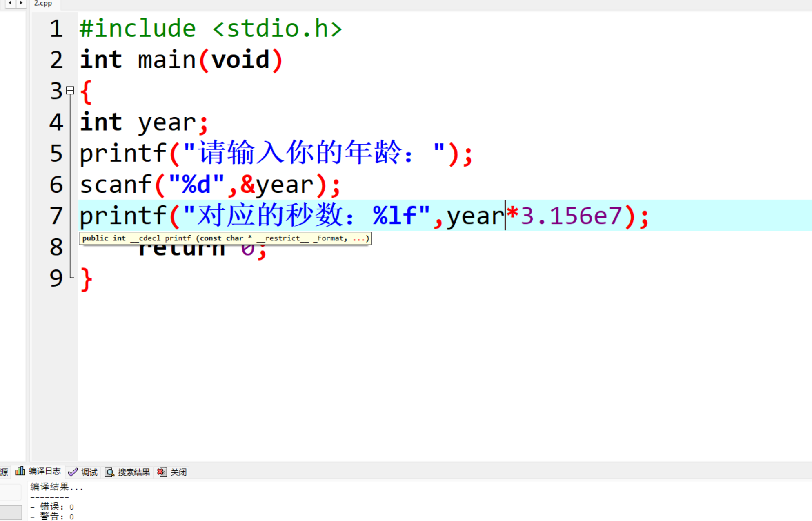812x521 pixels.
Task: Click line number 1 in the gutter
Action: point(56,29)
